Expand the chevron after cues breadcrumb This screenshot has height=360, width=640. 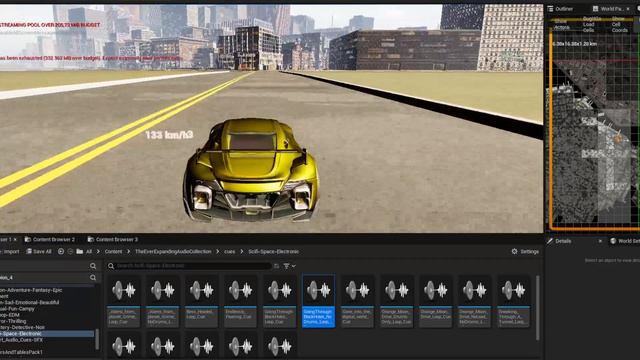pyautogui.click(x=242, y=251)
